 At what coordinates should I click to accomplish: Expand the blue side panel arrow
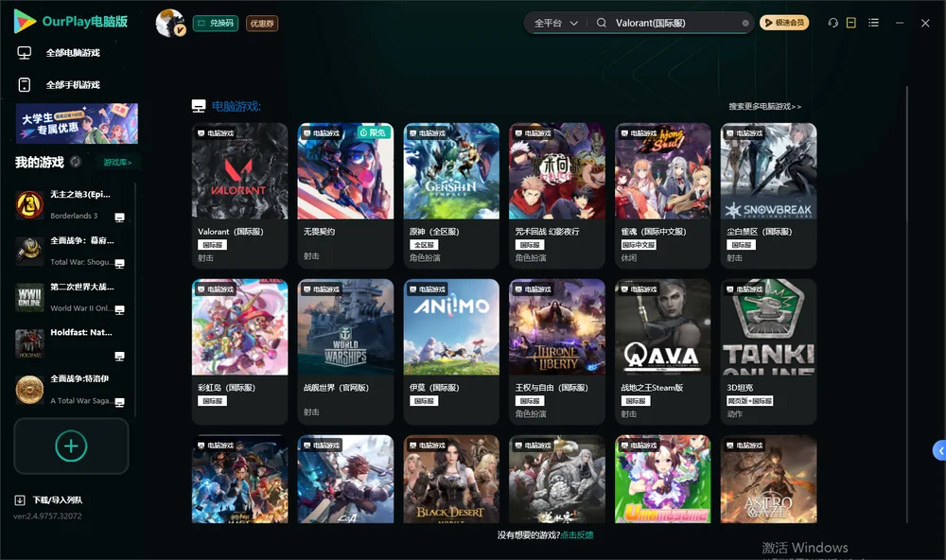940,451
